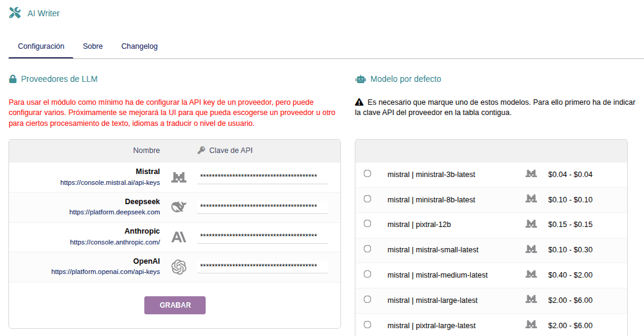Click the OpenAI logo icon
The width and height of the screenshot is (644, 336).
point(179,267)
